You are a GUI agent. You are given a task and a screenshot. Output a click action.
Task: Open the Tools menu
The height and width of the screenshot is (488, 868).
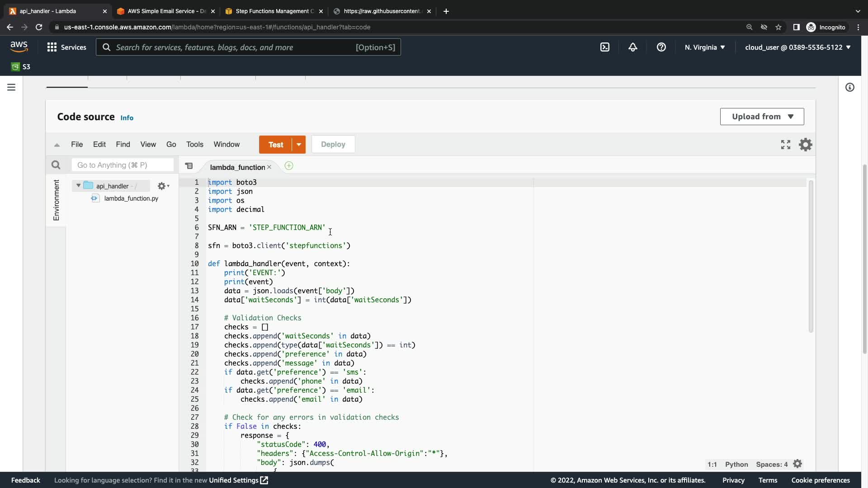(194, 145)
